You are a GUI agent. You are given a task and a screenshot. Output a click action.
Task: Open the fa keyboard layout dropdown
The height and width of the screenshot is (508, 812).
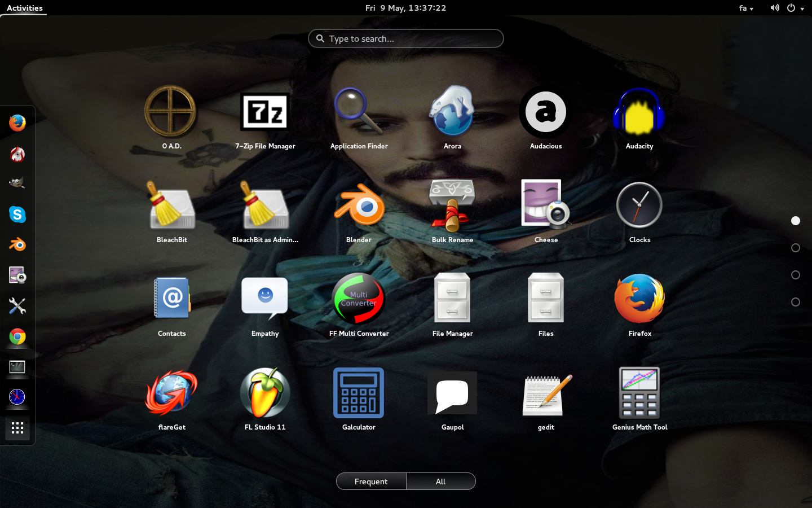pos(746,8)
